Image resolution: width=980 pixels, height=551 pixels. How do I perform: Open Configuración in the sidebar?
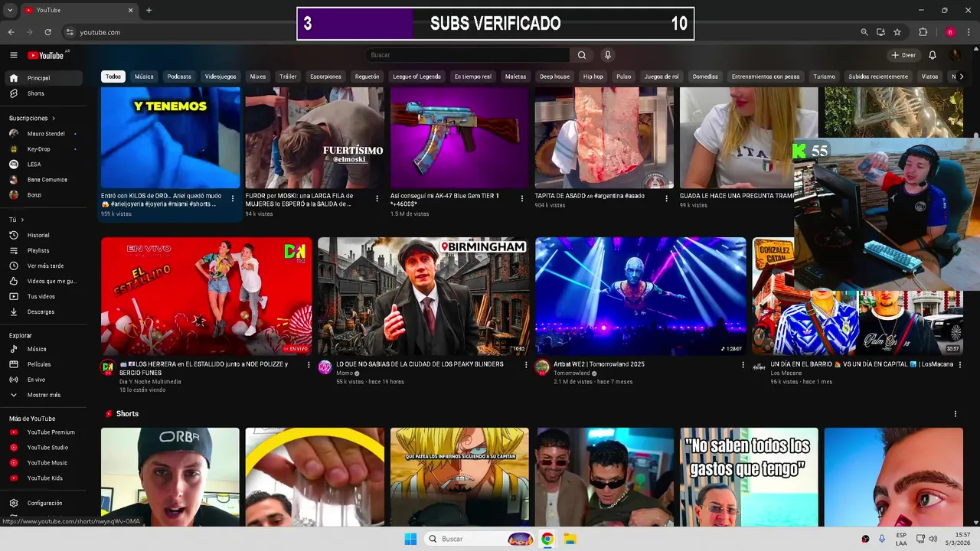42,503
